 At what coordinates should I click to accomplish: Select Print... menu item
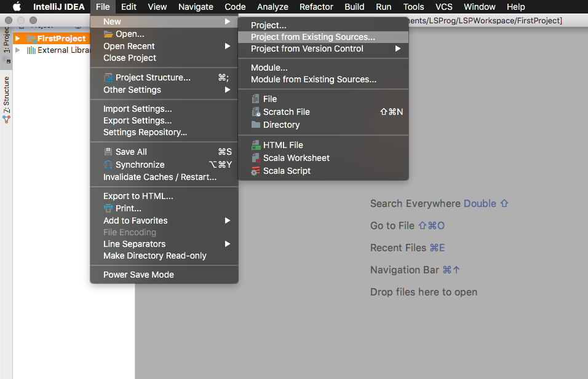[x=164, y=208]
